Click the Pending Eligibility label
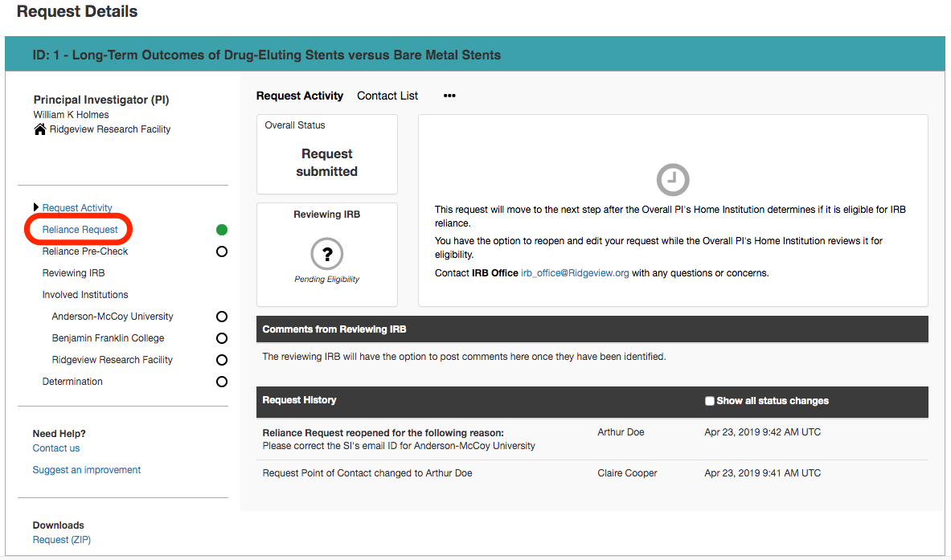 (x=327, y=280)
